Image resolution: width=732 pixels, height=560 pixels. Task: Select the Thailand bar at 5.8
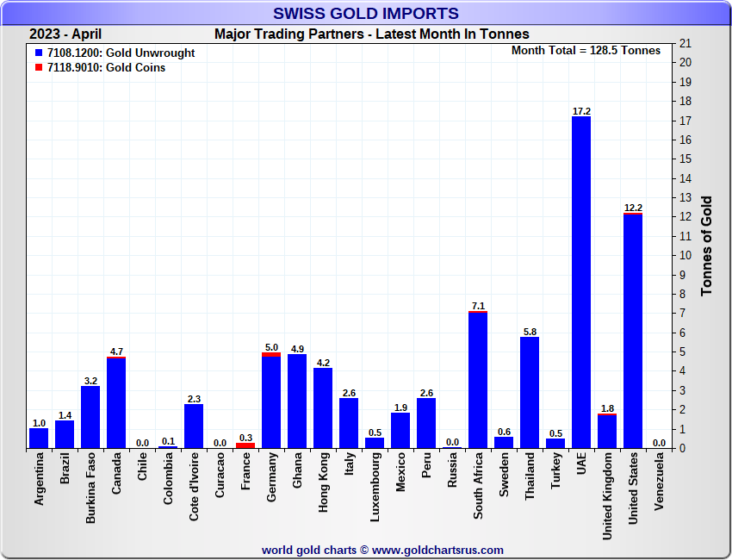[530, 392]
